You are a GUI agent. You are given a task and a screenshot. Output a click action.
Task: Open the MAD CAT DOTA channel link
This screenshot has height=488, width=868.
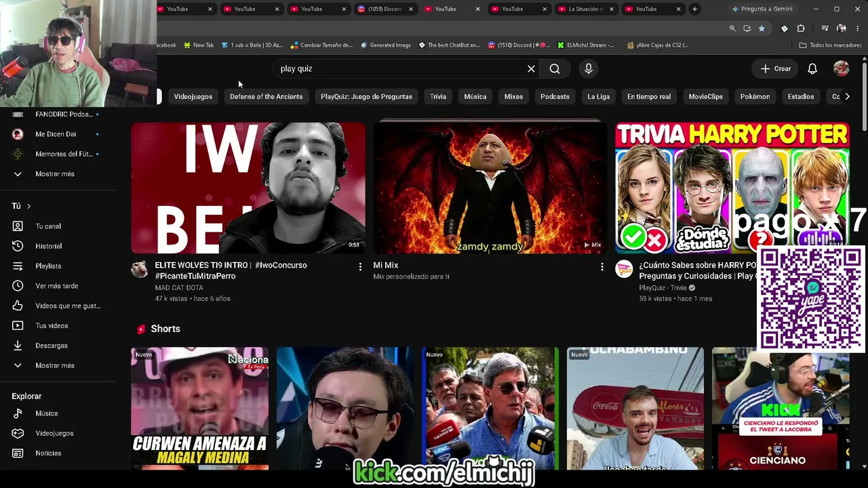click(x=179, y=287)
